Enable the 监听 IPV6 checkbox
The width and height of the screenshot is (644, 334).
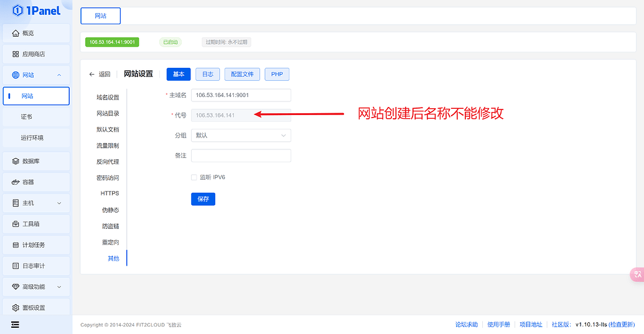[x=194, y=177]
